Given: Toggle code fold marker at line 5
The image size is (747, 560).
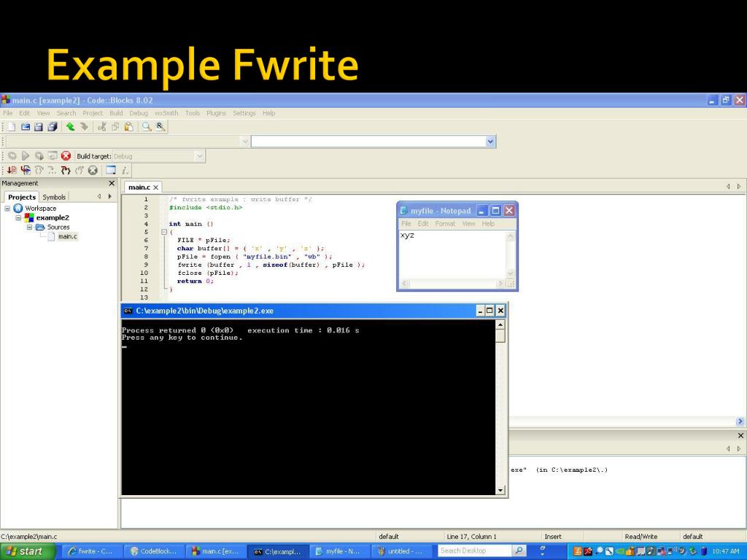Looking at the screenshot, I should 164,232.
